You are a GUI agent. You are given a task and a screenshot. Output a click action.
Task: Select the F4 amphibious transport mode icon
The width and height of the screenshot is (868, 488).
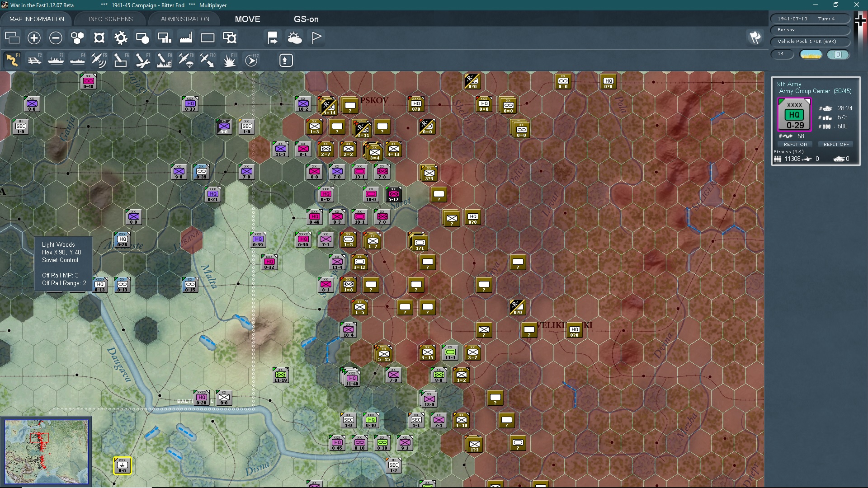(x=77, y=60)
